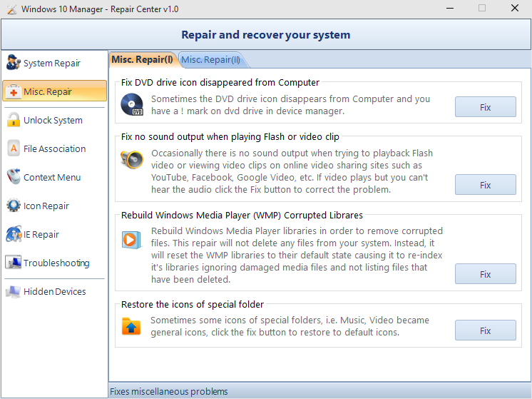Click the Icon Repair gear icon
The image size is (532, 399).
pos(14,206)
